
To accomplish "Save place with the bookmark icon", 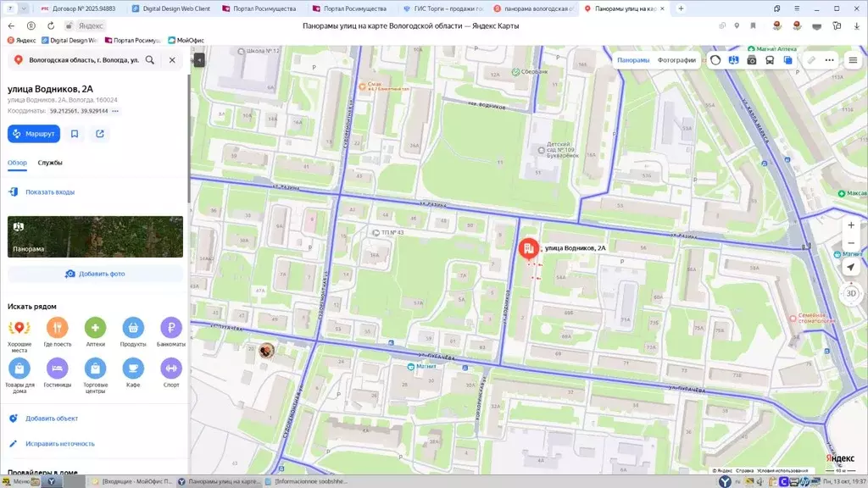I will (75, 134).
